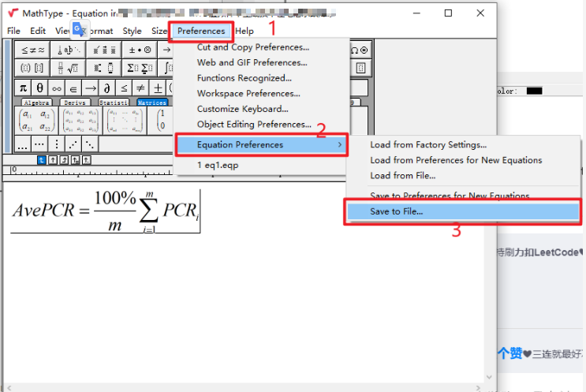Viewport: 586px width, 392px height.
Task: Insert the less-than-or-equal symbol
Action: 124,88
